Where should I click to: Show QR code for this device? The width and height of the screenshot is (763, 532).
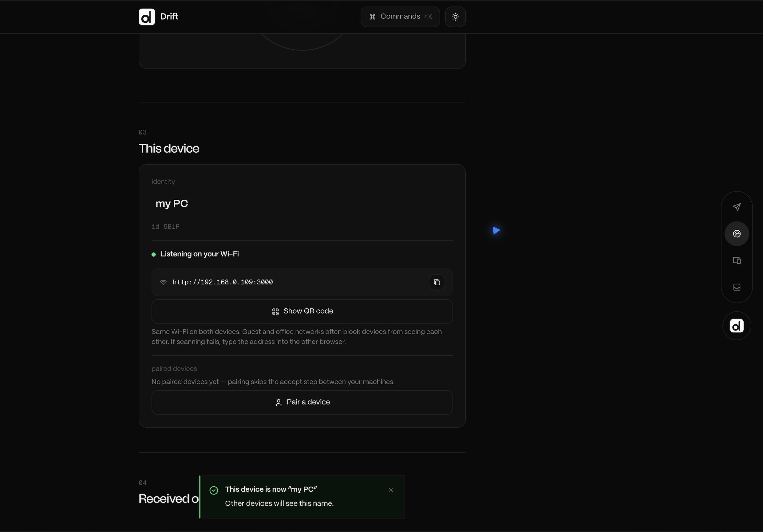click(302, 311)
